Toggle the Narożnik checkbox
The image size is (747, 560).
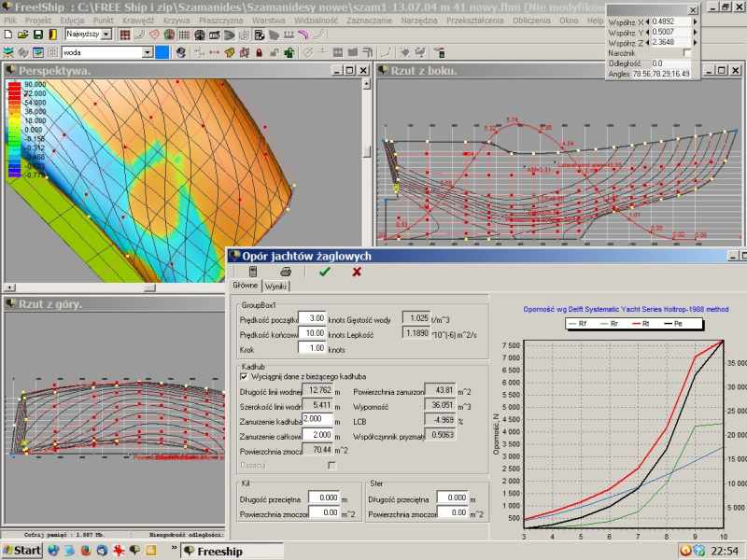click(687, 53)
